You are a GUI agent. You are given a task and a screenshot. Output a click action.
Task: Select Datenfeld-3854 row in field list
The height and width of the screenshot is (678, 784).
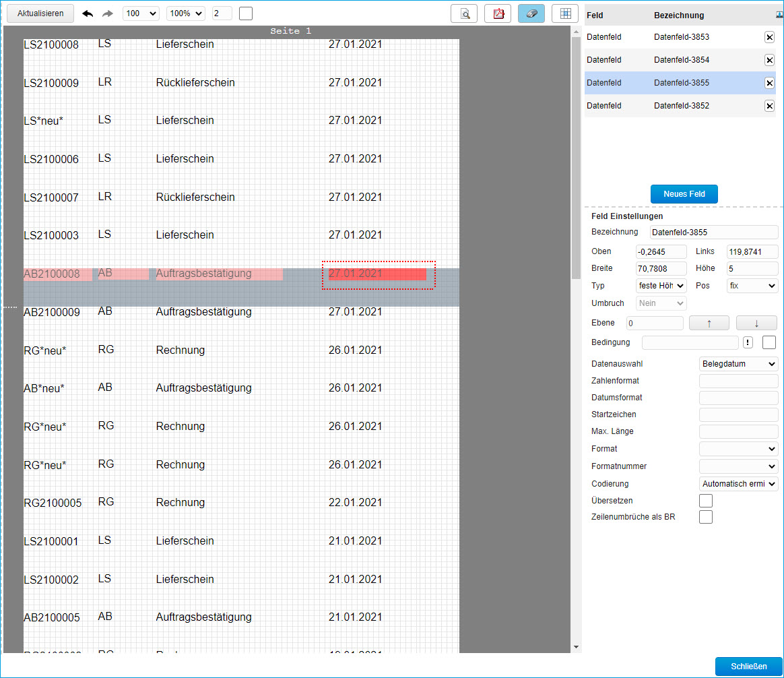tap(674, 60)
